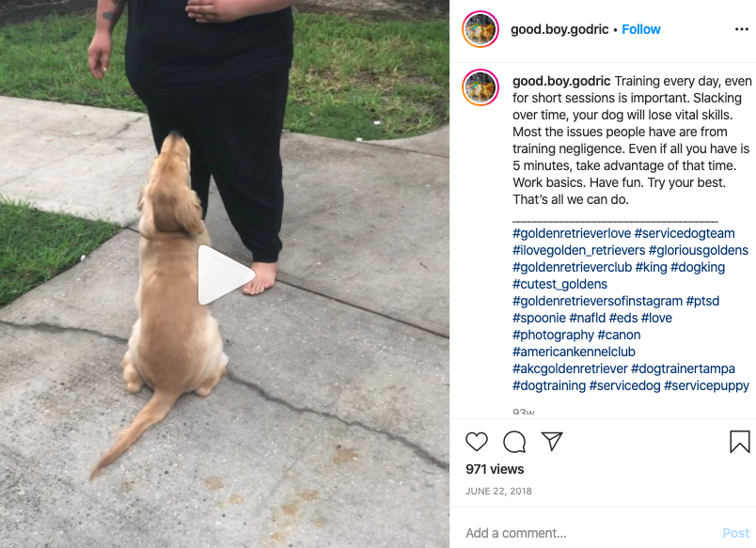
Task: Open the good.boy.godric username in the header
Action: click(x=559, y=29)
